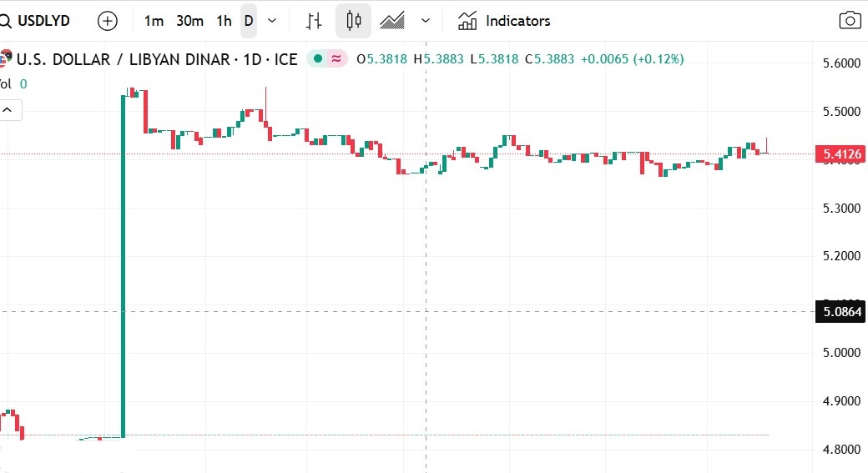Add symbol with the plus circle icon

(108, 21)
